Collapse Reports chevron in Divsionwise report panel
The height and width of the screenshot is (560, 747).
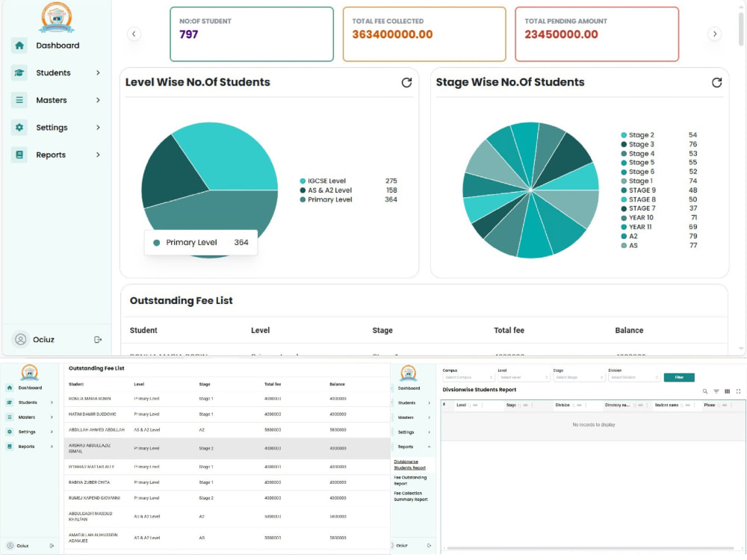[x=430, y=447]
